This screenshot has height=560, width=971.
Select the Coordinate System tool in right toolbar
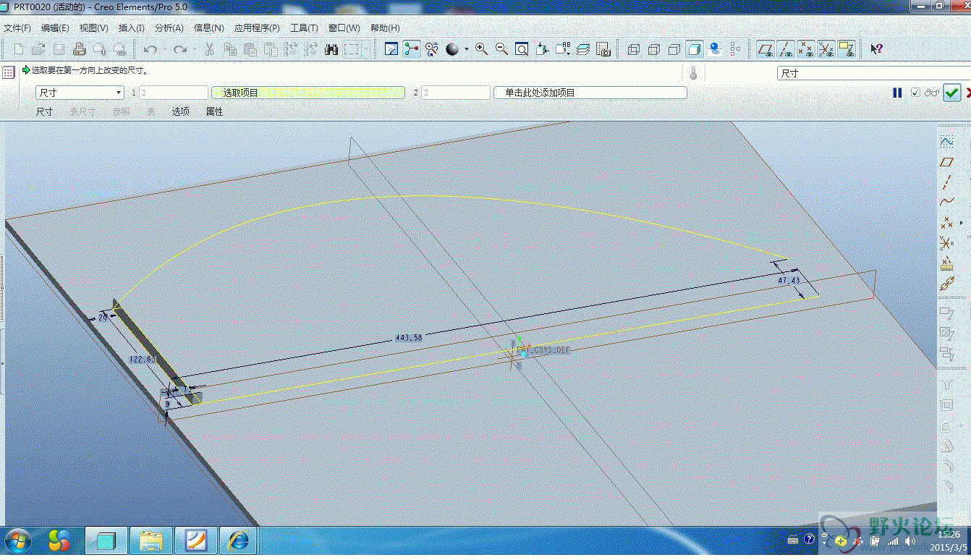[946, 243]
